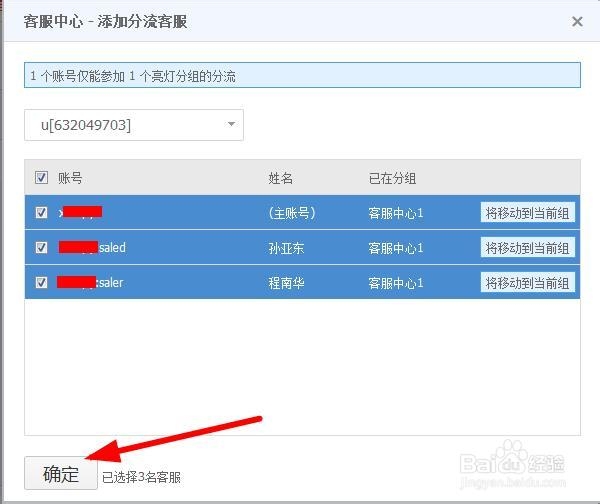The image size is (600, 504).
Task: Click the notice about 亮灯分组的分流
Action: 302,75
